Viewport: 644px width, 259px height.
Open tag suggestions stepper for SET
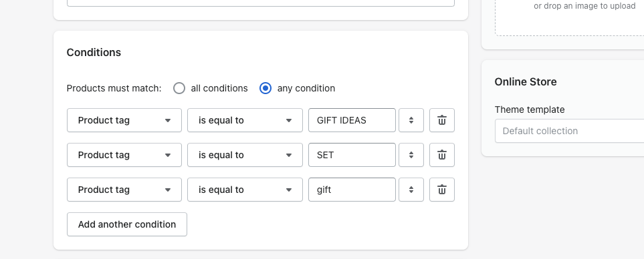(411, 155)
